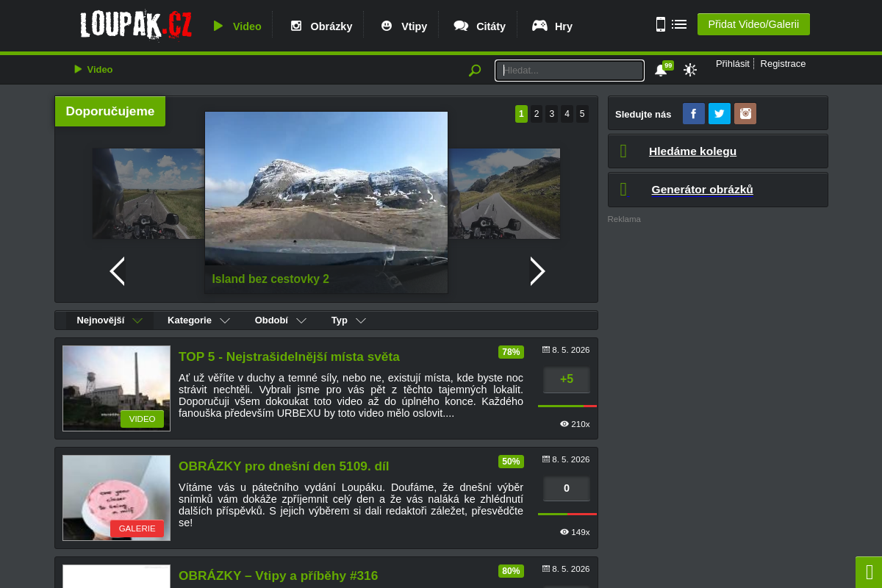Click the Hry gamepad icon

coord(539,26)
